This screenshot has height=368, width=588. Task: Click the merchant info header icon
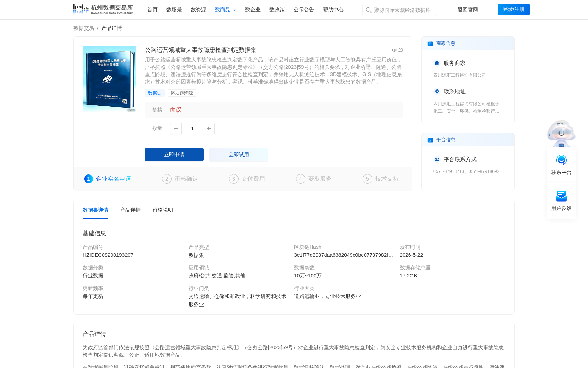[430, 44]
